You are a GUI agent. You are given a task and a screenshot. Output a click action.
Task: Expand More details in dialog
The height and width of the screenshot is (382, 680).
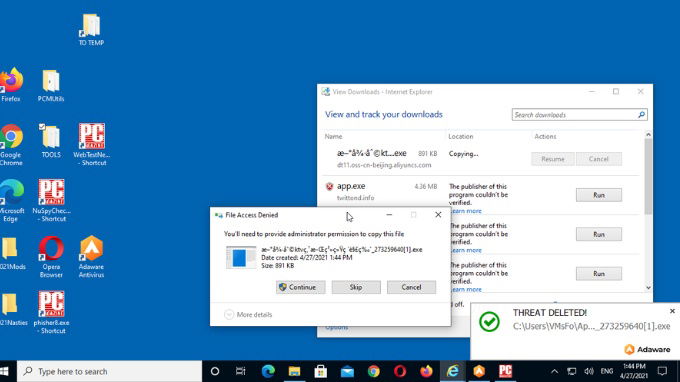pyautogui.click(x=248, y=314)
